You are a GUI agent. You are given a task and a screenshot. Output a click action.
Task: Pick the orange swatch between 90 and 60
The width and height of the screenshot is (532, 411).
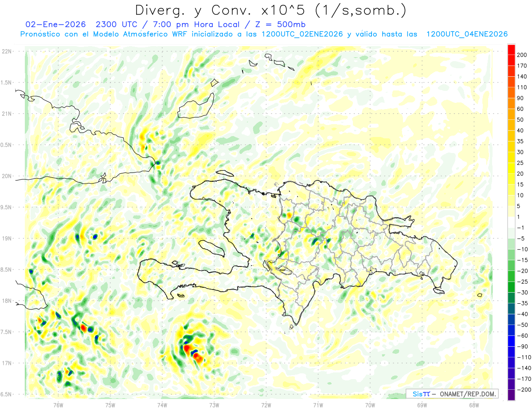point(511,104)
